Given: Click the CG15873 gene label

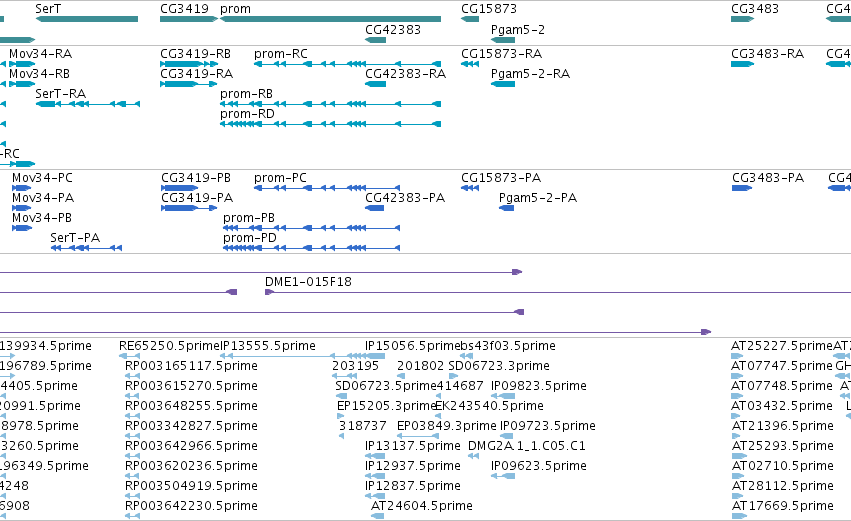Looking at the screenshot, I should [x=488, y=9].
